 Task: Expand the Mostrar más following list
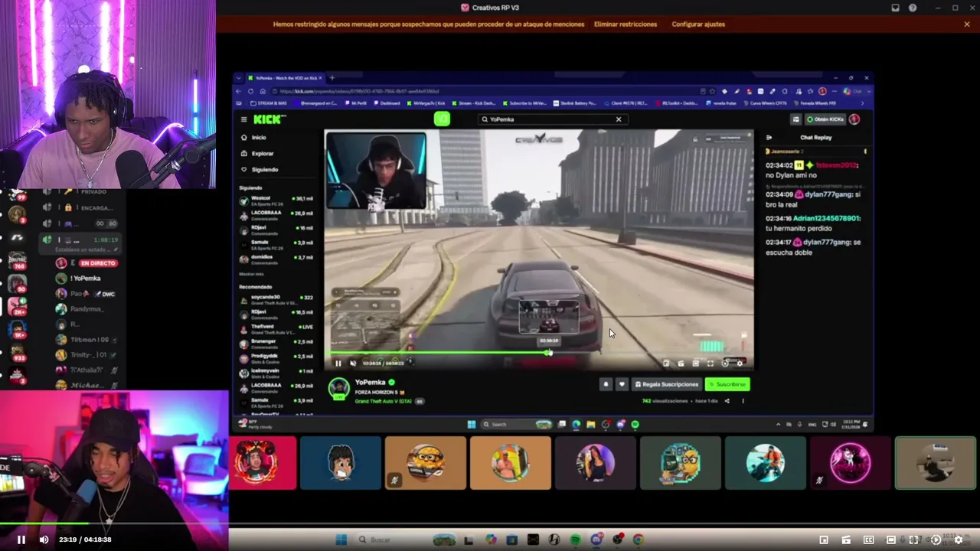(251, 273)
